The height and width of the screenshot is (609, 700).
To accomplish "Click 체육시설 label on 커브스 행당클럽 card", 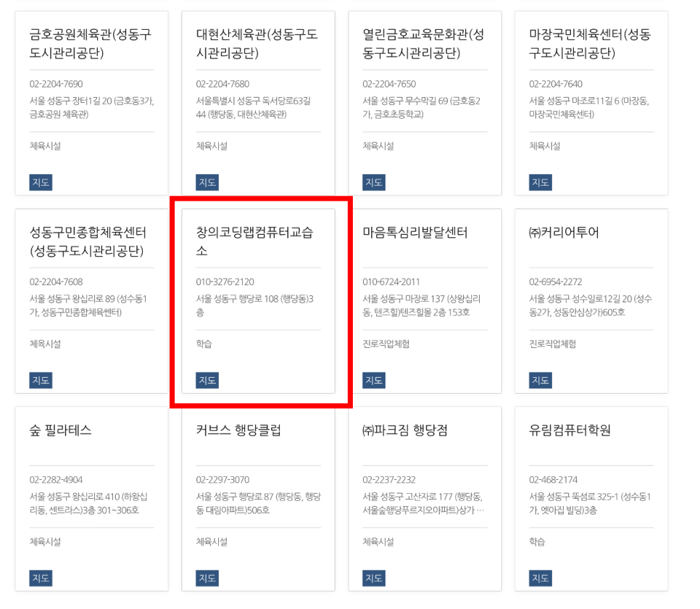I will (212, 542).
